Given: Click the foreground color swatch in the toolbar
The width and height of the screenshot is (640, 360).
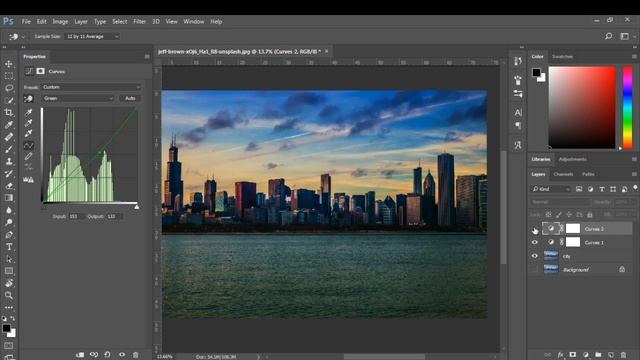Looking at the screenshot, I should [x=6, y=328].
